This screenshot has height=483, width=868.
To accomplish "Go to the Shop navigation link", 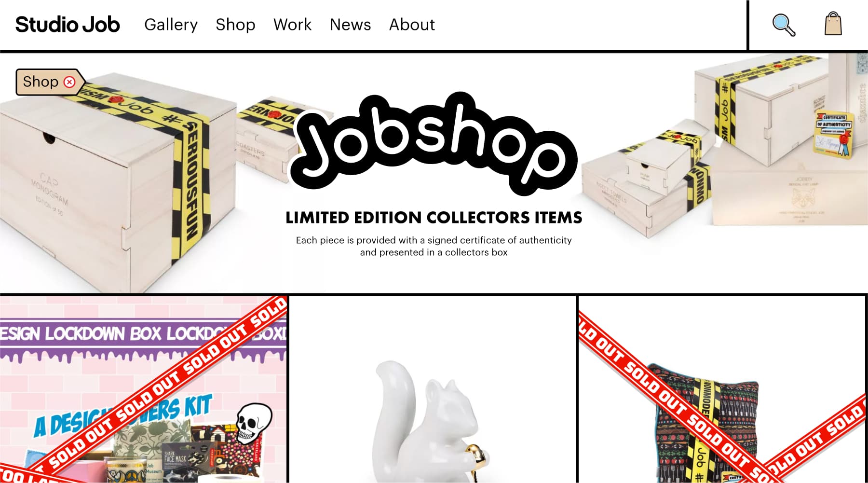I will pos(235,25).
